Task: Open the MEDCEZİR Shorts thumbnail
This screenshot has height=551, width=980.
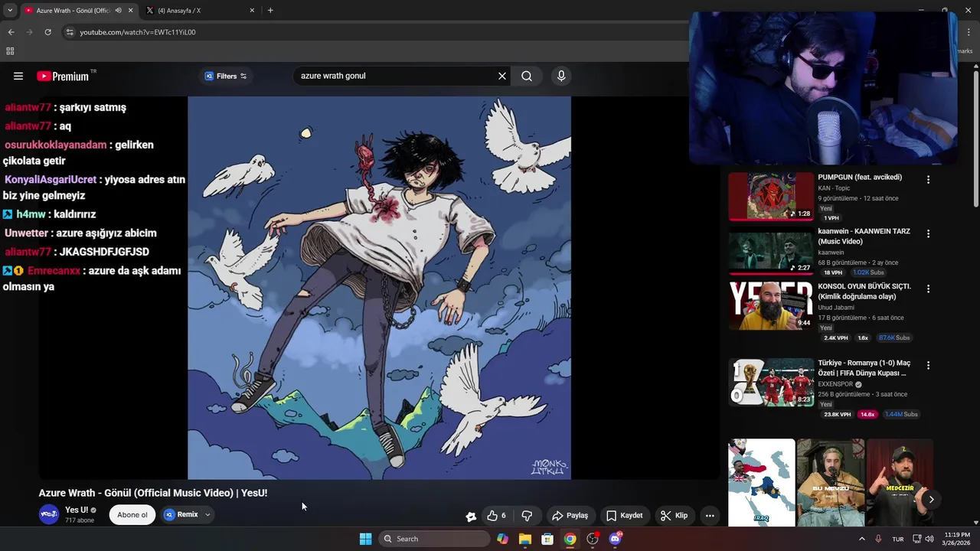Action: 900,482
